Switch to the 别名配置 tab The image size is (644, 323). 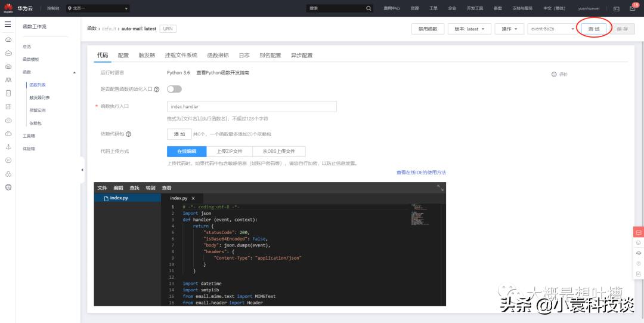pos(270,55)
